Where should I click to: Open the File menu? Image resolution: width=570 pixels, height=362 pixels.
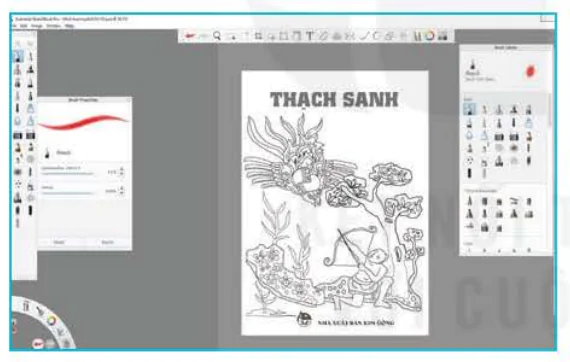point(14,26)
